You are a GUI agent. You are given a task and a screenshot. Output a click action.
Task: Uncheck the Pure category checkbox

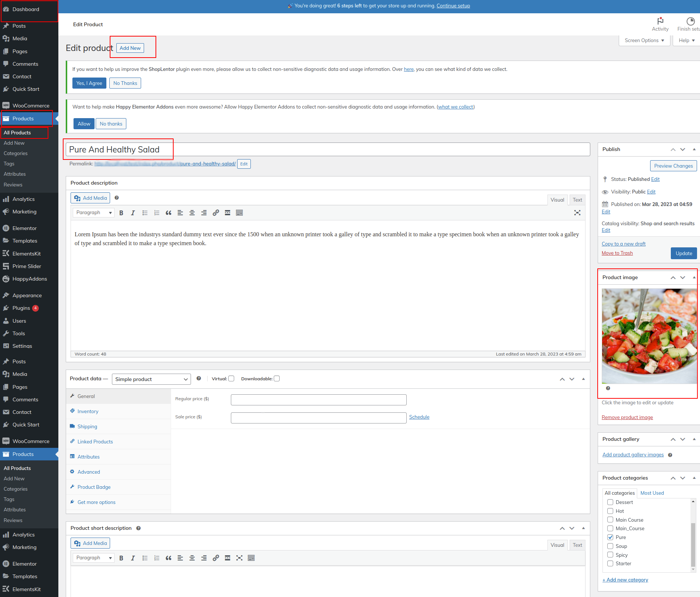coord(610,537)
